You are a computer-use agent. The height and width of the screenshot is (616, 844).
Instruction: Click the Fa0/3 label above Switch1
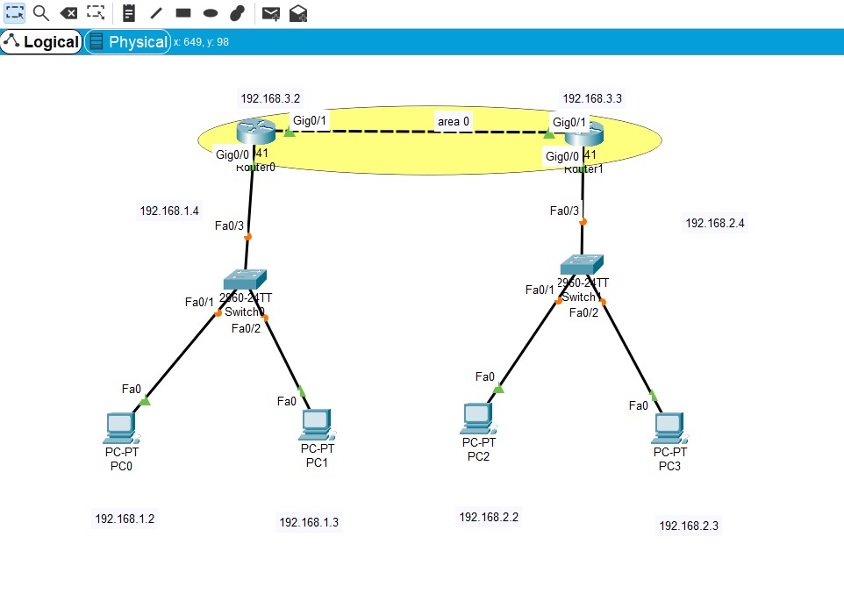pyautogui.click(x=564, y=211)
